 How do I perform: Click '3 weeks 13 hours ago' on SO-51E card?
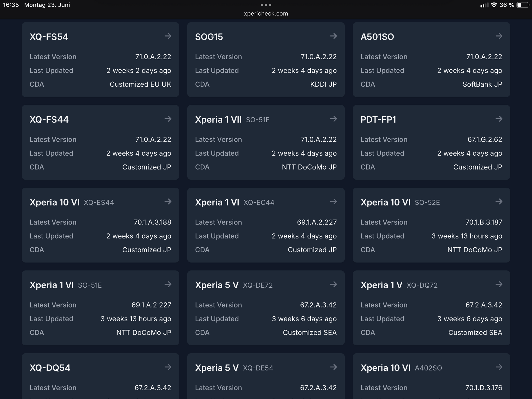coord(136,319)
